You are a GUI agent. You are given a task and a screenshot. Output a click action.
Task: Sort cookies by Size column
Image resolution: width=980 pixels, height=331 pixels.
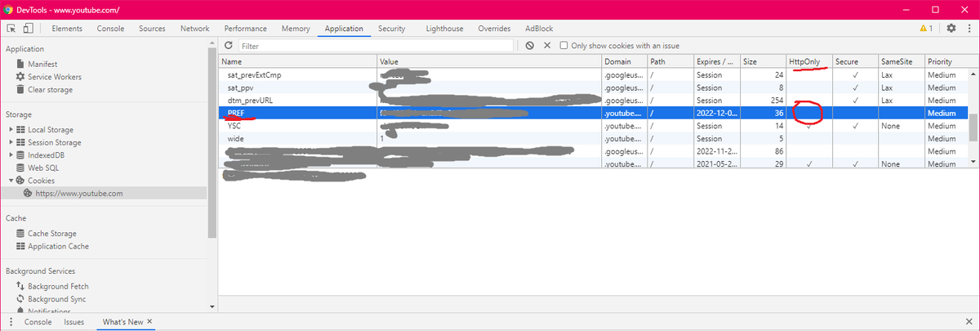click(763, 61)
